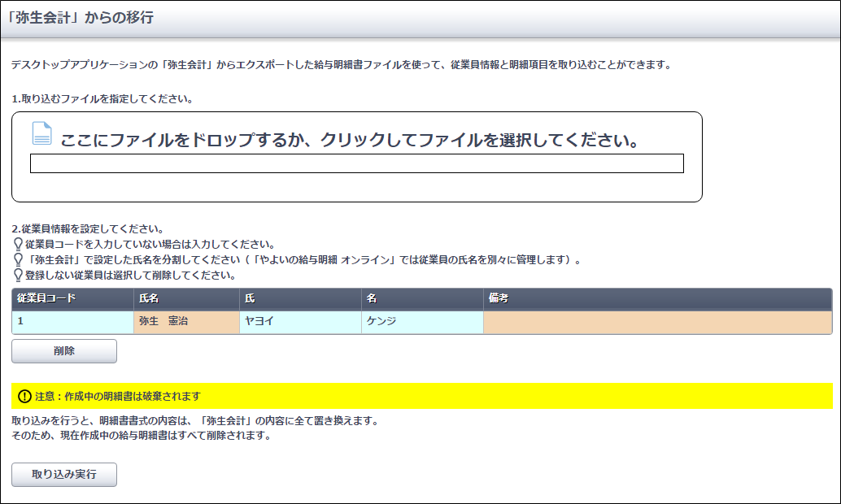This screenshot has height=504, width=841.
Task: Click the 注意：作成中の明細書は破棄されます text
Action: (118, 396)
